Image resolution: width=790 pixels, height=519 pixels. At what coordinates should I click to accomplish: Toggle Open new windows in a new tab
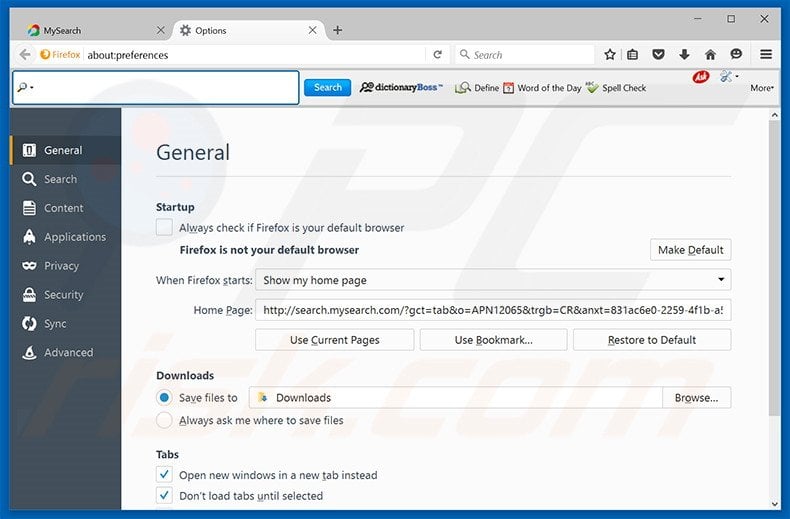(x=164, y=475)
